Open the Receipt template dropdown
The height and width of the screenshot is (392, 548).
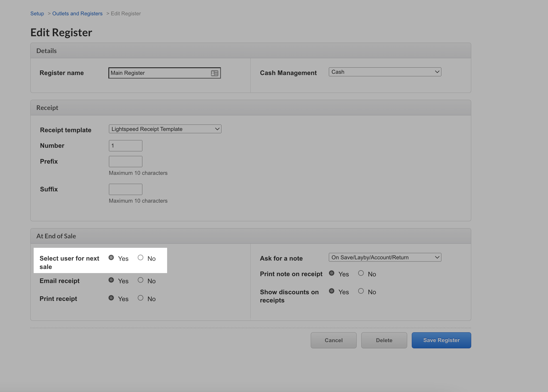(165, 129)
